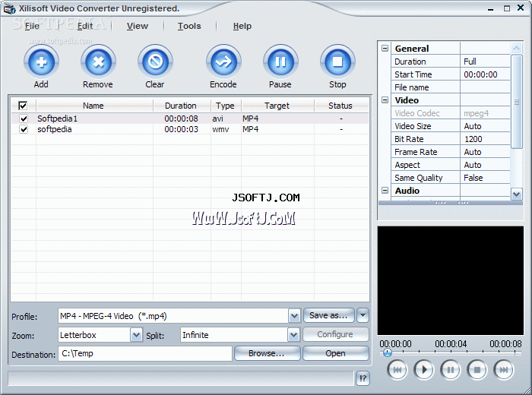
Task: Click properties panel scroll down arrow
Action: 516,194
